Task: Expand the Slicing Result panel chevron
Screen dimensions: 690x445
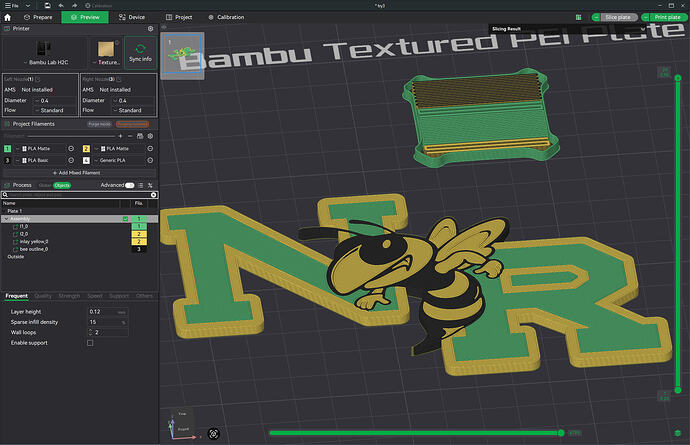Action: pos(643,29)
